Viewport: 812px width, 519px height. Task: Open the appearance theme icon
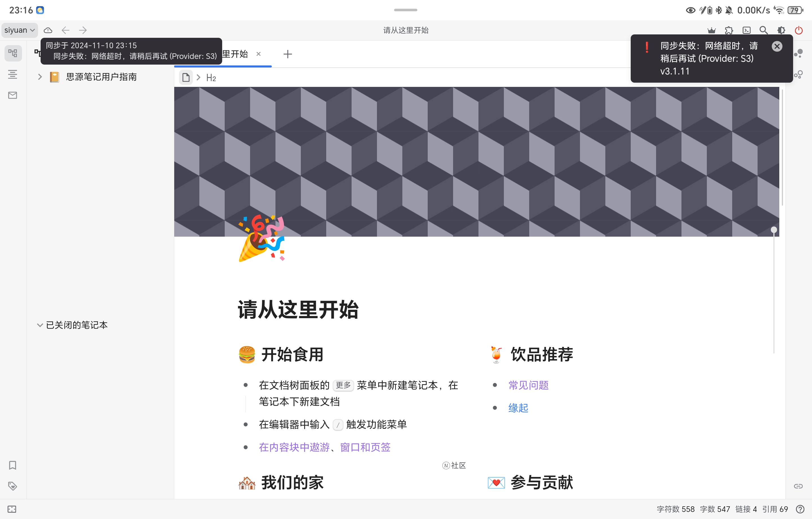pyautogui.click(x=781, y=30)
